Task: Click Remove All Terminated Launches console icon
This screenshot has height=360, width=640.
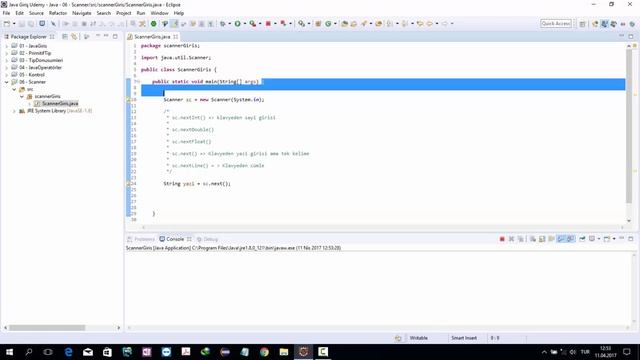Action: (521, 239)
